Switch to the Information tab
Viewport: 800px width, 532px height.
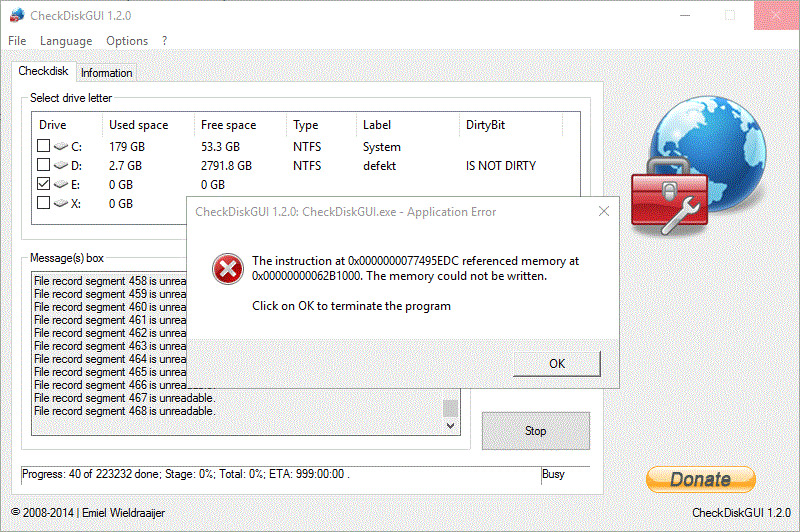107,73
